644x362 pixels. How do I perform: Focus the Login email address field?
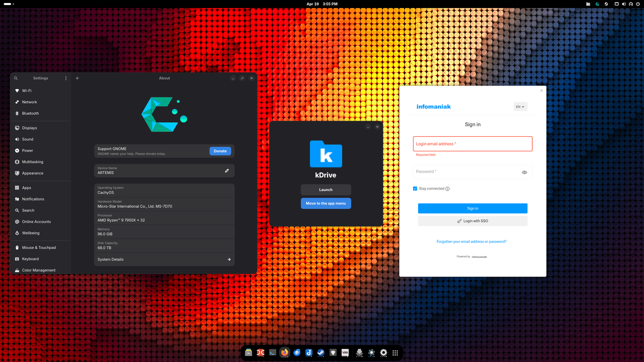[472, 144]
